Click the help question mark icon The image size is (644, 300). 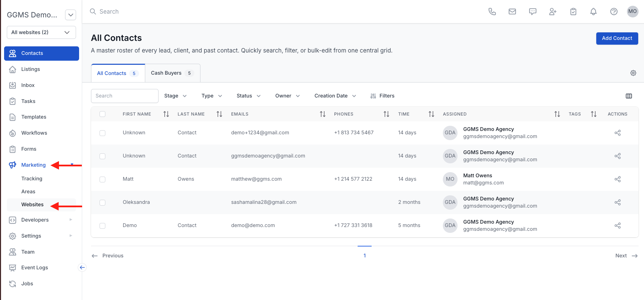(x=614, y=12)
